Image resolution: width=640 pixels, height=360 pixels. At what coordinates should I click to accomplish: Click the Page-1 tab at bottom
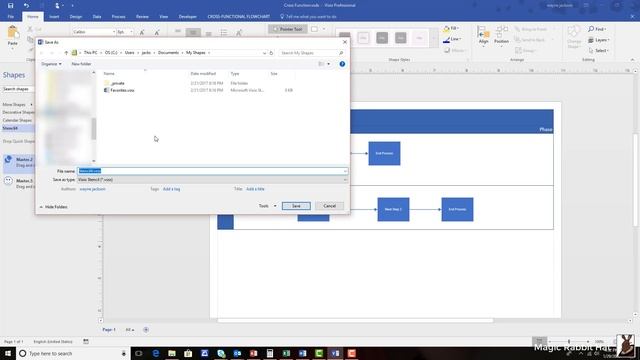[109, 330]
